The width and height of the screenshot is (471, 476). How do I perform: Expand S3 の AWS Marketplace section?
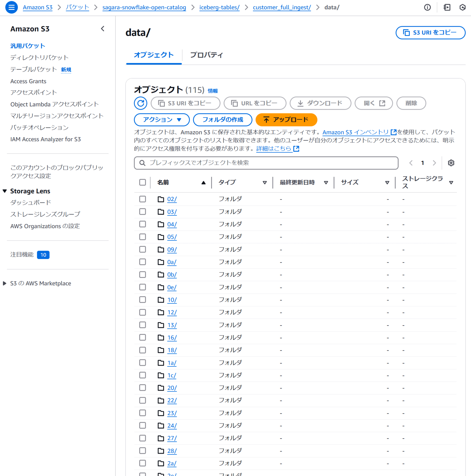pyautogui.click(x=5, y=284)
